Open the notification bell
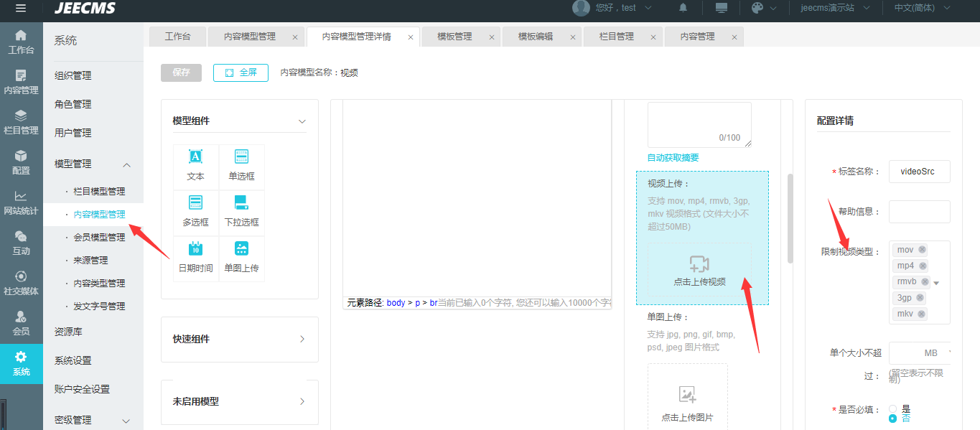 [683, 8]
